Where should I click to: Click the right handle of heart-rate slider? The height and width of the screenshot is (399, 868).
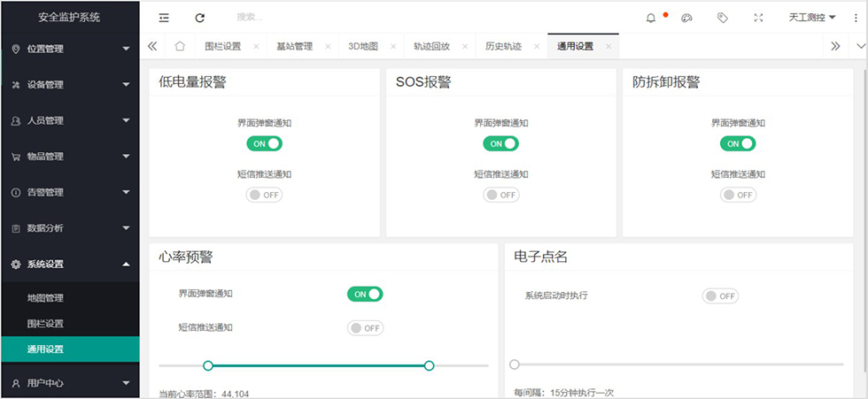(430, 365)
